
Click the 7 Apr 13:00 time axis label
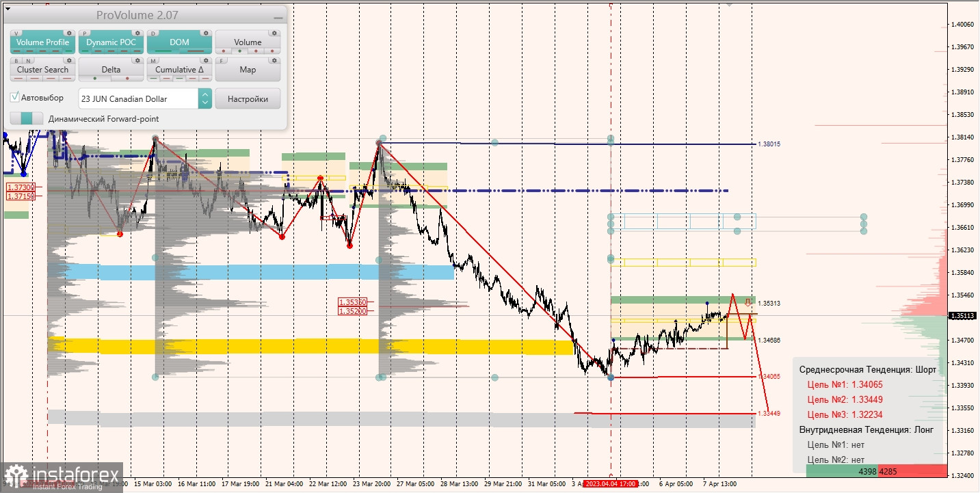coord(720,483)
